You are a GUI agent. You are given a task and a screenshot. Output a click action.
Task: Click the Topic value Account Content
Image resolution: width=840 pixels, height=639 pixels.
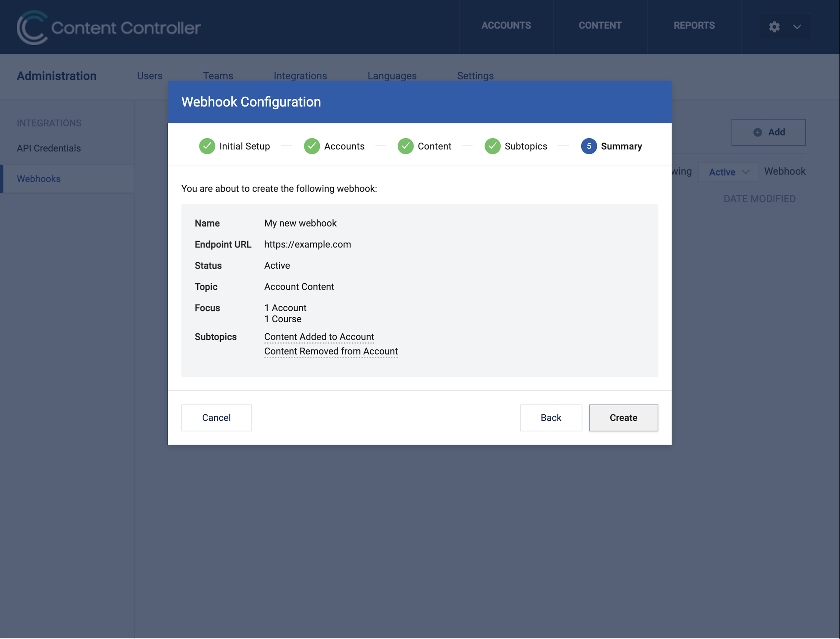[x=299, y=286]
